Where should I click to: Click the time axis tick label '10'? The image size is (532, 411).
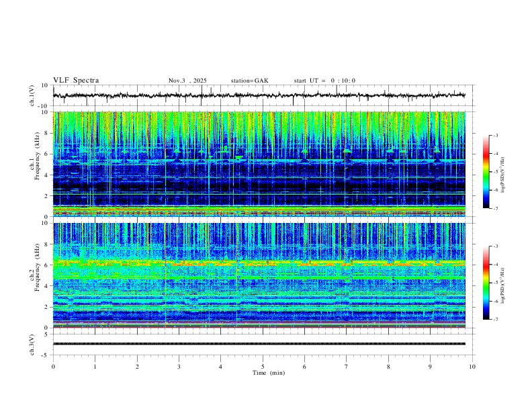tap(472, 367)
